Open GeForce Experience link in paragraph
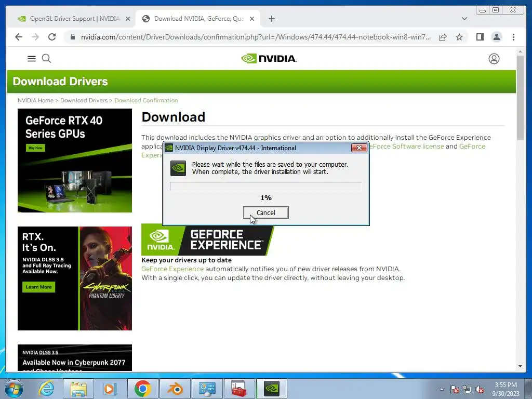The image size is (532, 399). [472, 146]
